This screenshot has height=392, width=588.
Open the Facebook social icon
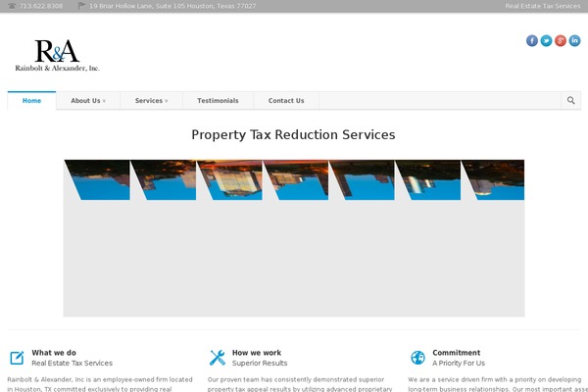(x=532, y=40)
